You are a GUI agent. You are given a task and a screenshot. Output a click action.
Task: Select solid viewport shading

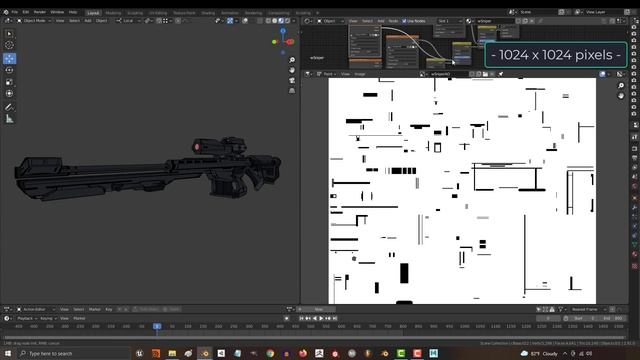click(274, 20)
